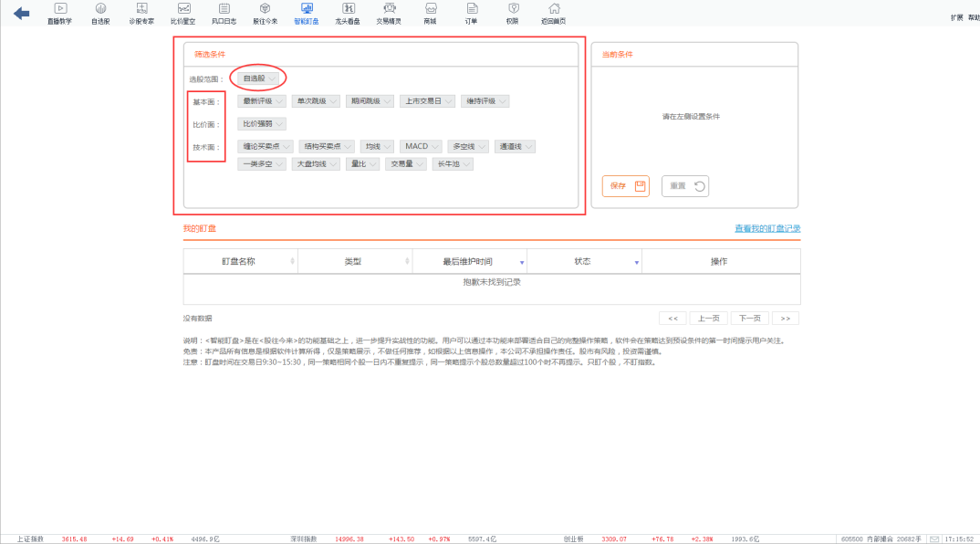Screen dimensions: 980x544
Task: Open the 龙头看盘 leader watch tool
Action: (x=348, y=13)
